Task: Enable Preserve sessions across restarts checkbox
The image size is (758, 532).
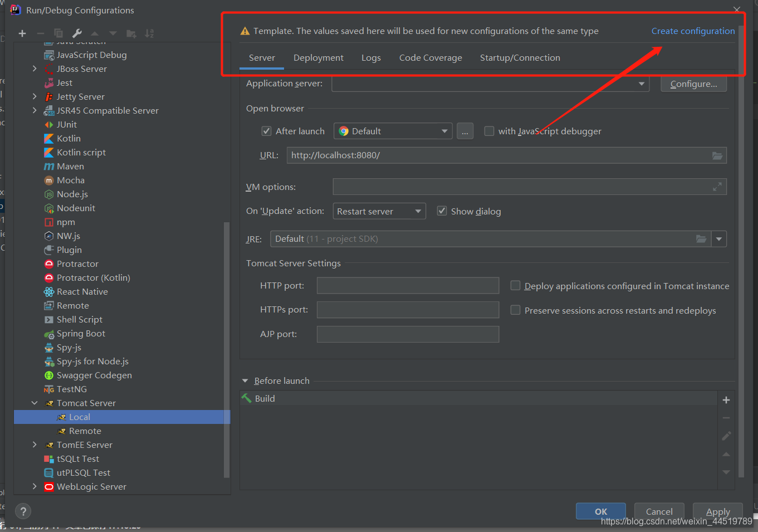Action: (516, 310)
